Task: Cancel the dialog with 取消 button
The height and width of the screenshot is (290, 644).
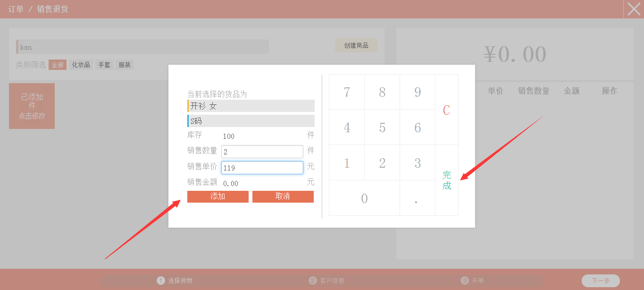Action: coord(283,196)
